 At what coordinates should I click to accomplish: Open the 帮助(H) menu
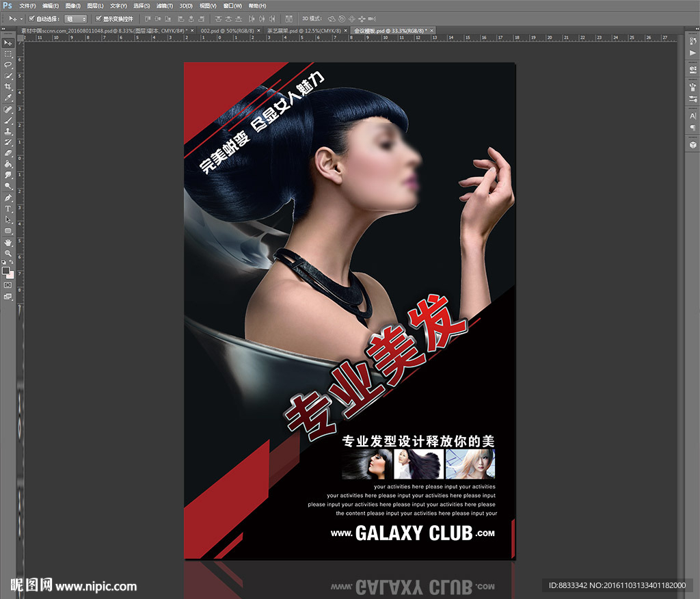point(257,5)
